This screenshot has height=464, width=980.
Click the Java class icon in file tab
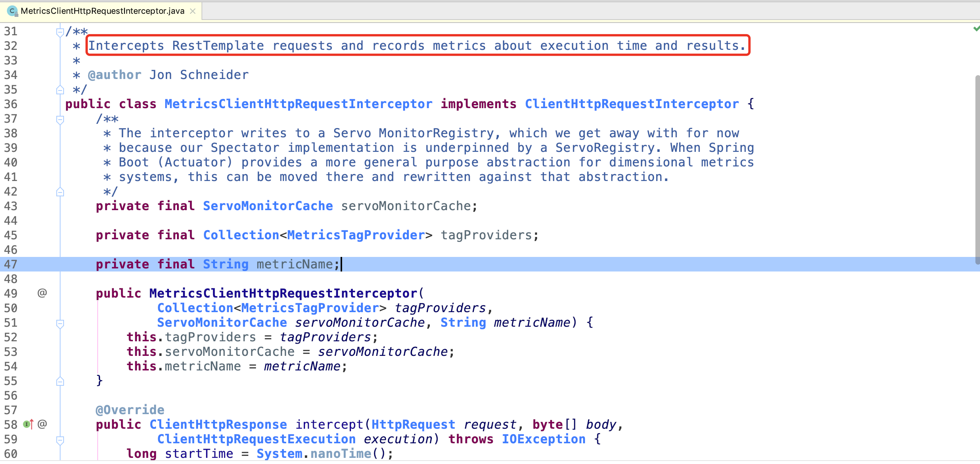12,11
